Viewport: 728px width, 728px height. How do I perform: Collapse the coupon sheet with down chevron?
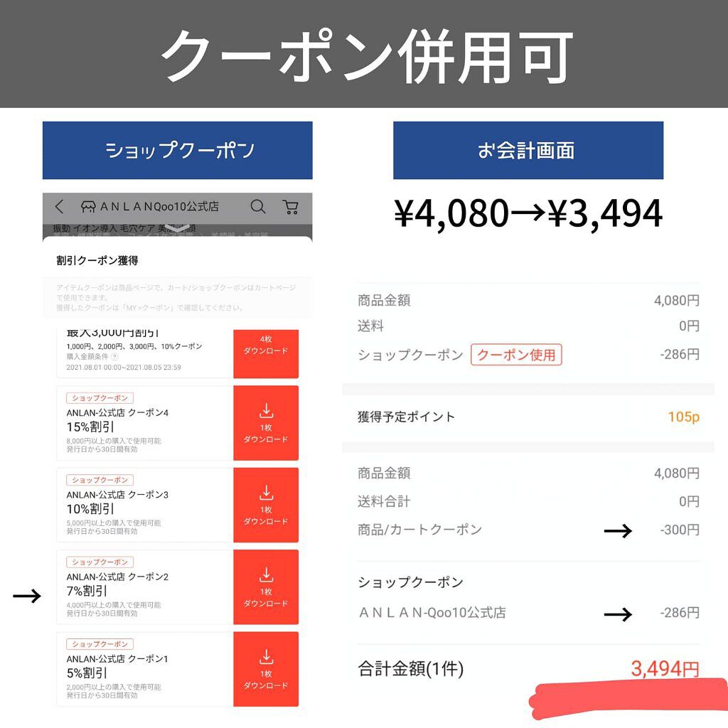[x=177, y=228]
